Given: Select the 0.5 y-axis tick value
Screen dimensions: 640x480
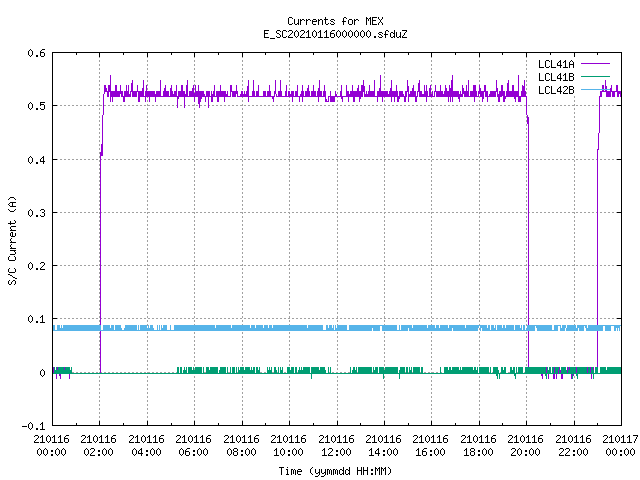Looking at the screenshot, I should point(37,106).
